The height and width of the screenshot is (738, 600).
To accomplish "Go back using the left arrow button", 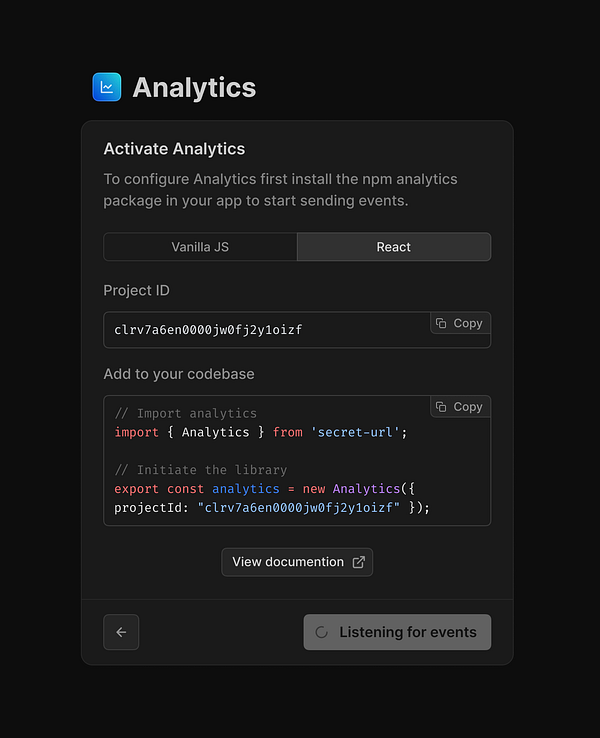I will (x=121, y=632).
